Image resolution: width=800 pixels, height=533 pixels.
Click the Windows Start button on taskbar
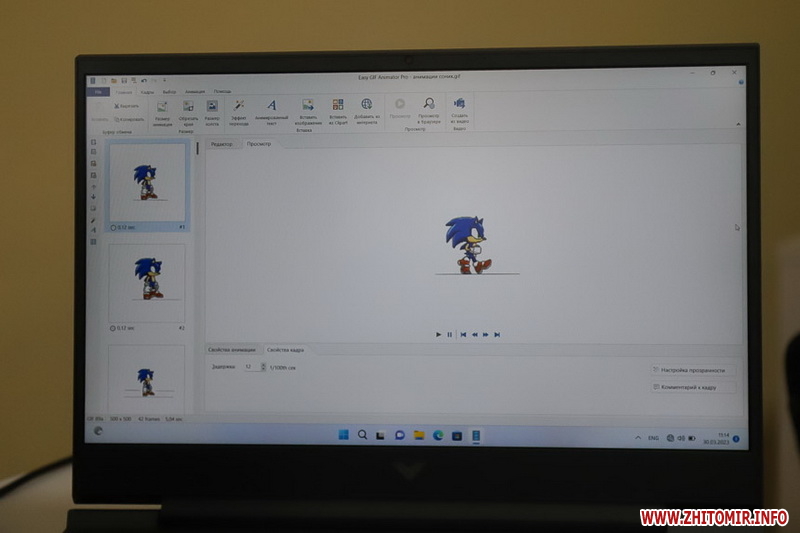pos(343,435)
